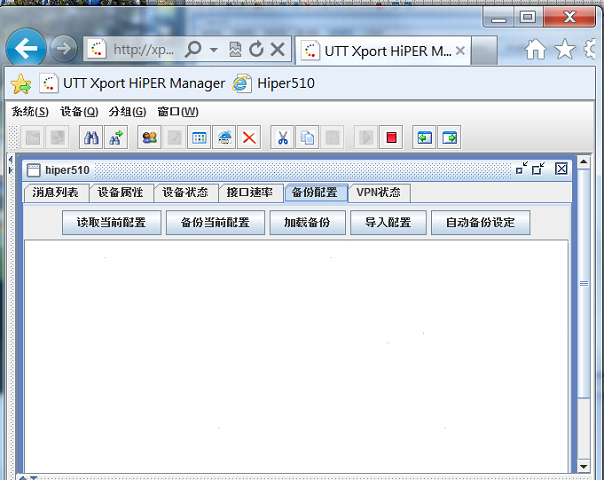Switch to the 接口速率 tab

click(250, 192)
